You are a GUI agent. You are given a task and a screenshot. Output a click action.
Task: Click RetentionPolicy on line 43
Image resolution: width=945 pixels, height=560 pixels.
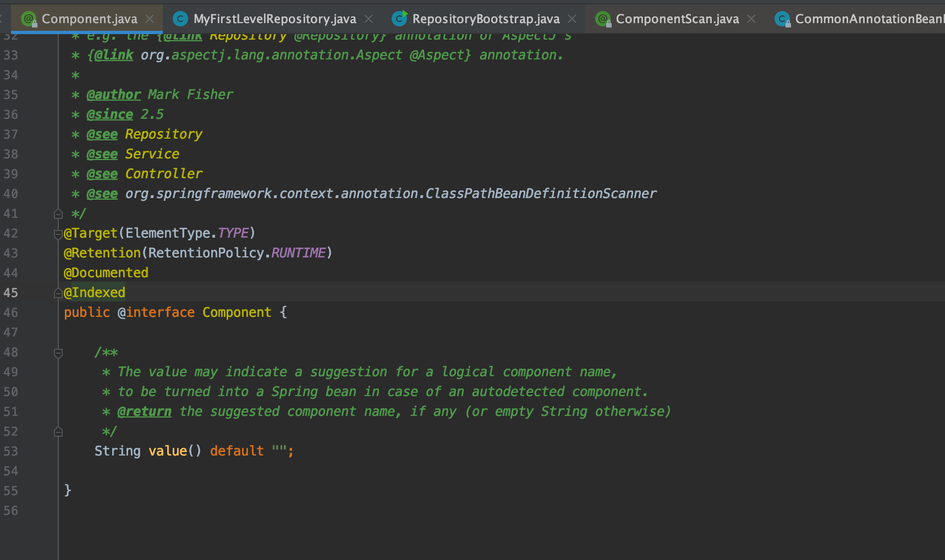pos(206,253)
